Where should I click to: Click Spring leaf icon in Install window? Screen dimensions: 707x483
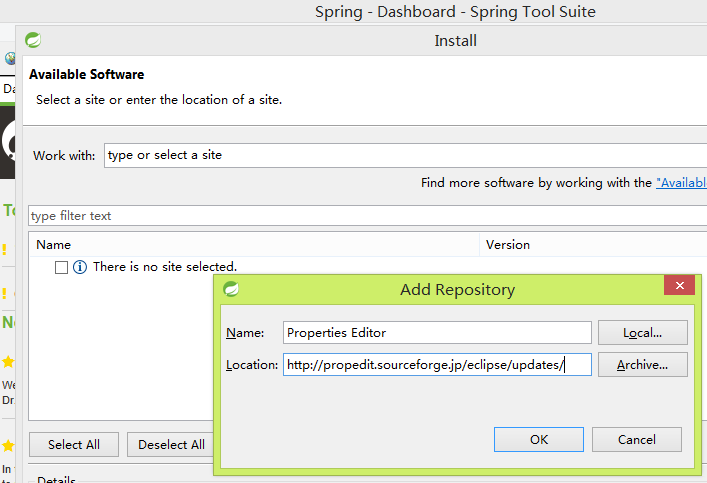click(33, 40)
